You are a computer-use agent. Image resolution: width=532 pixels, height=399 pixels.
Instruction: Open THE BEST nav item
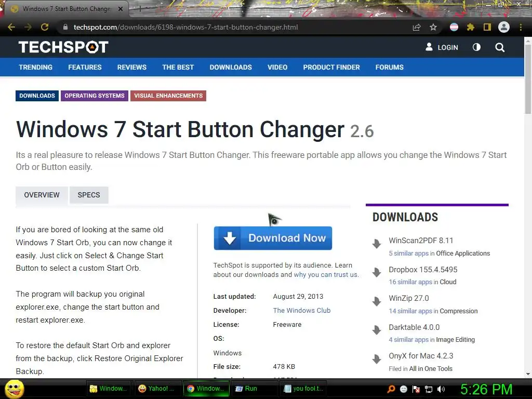click(x=178, y=67)
